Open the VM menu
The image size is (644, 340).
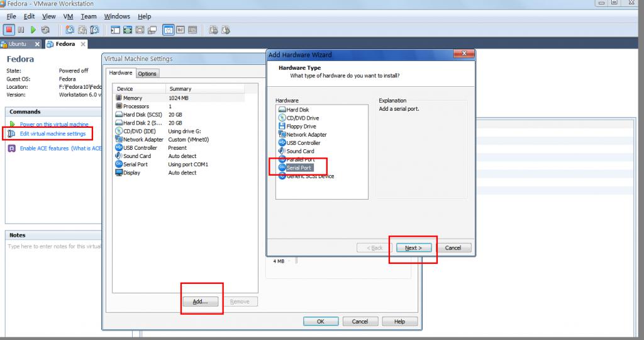pyautogui.click(x=68, y=16)
